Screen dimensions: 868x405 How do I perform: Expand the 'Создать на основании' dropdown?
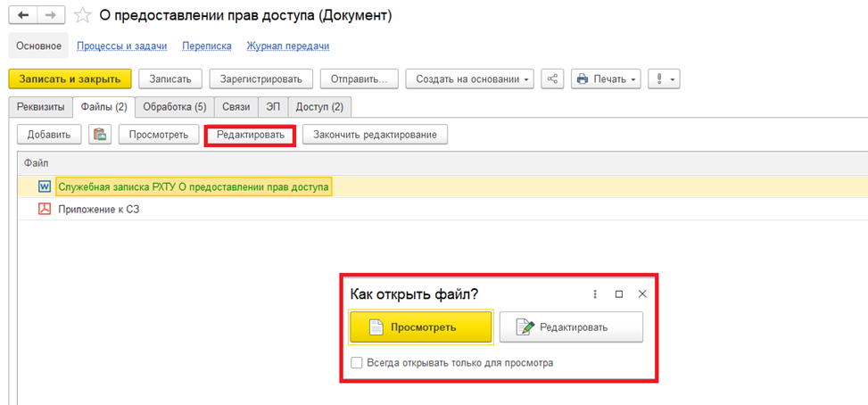469,79
